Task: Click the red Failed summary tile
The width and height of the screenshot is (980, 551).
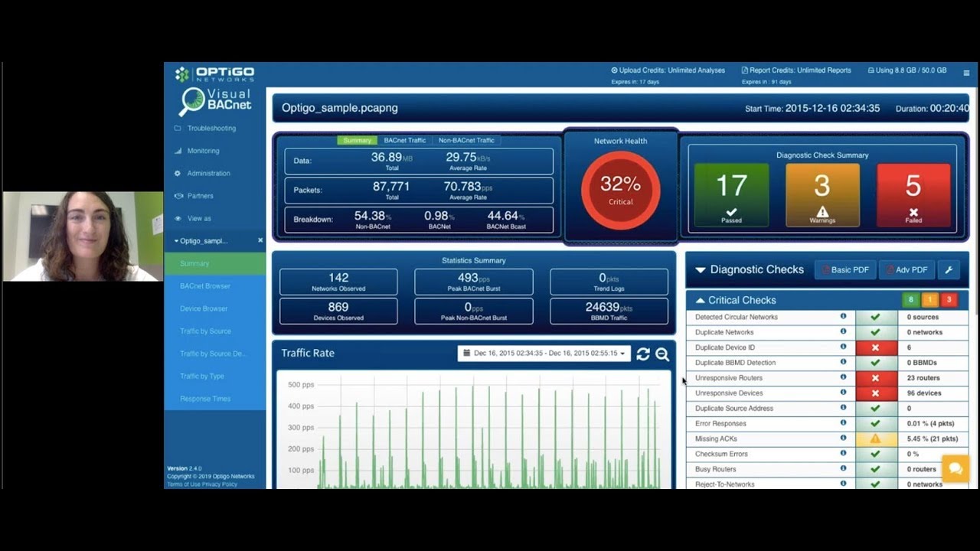Action: point(913,196)
